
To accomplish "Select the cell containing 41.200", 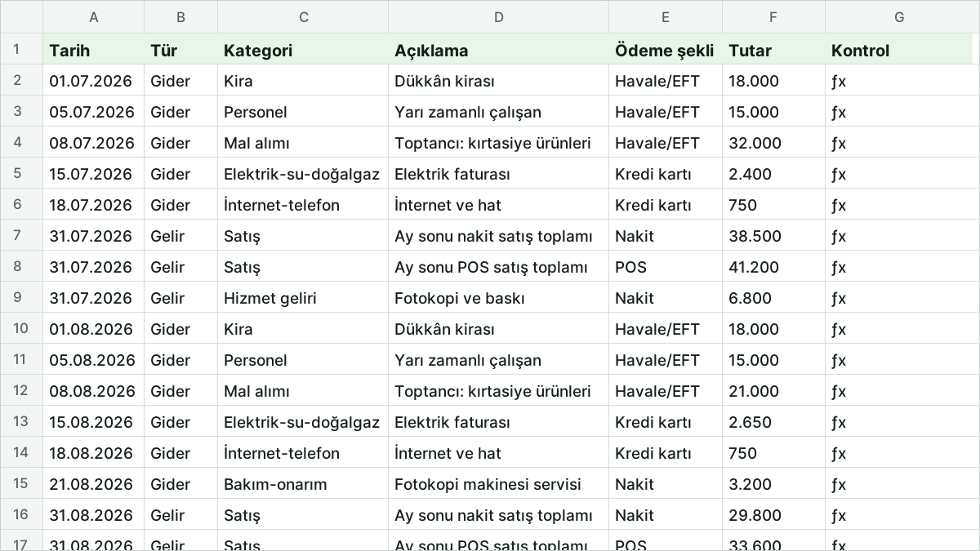I will click(x=773, y=267).
